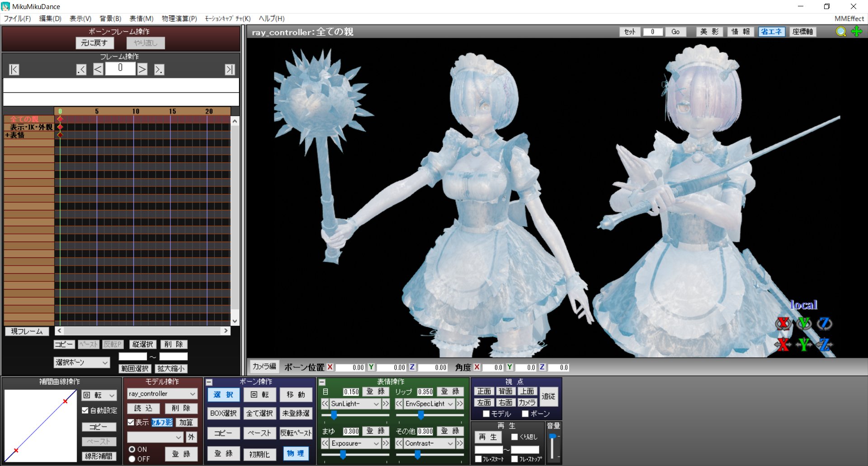
Task: Open Contrast- morph dropdown
Action: coord(429,443)
